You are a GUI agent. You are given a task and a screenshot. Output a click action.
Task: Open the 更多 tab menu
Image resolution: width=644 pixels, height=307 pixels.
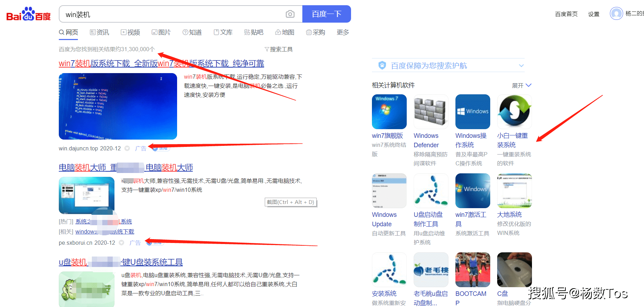coord(343,32)
